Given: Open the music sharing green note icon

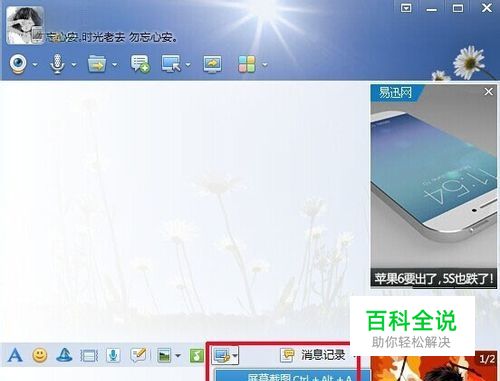Looking at the screenshot, I should 197,356.
